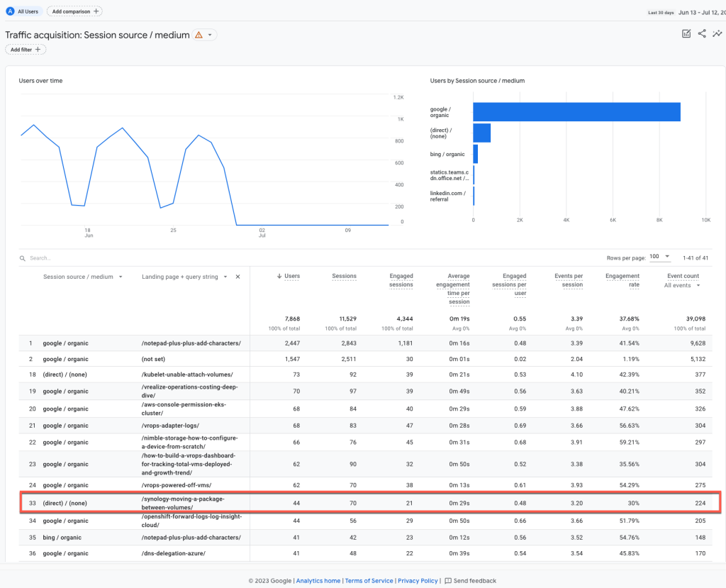Click the All Users segment badge
This screenshot has width=726, height=588.
coord(23,11)
